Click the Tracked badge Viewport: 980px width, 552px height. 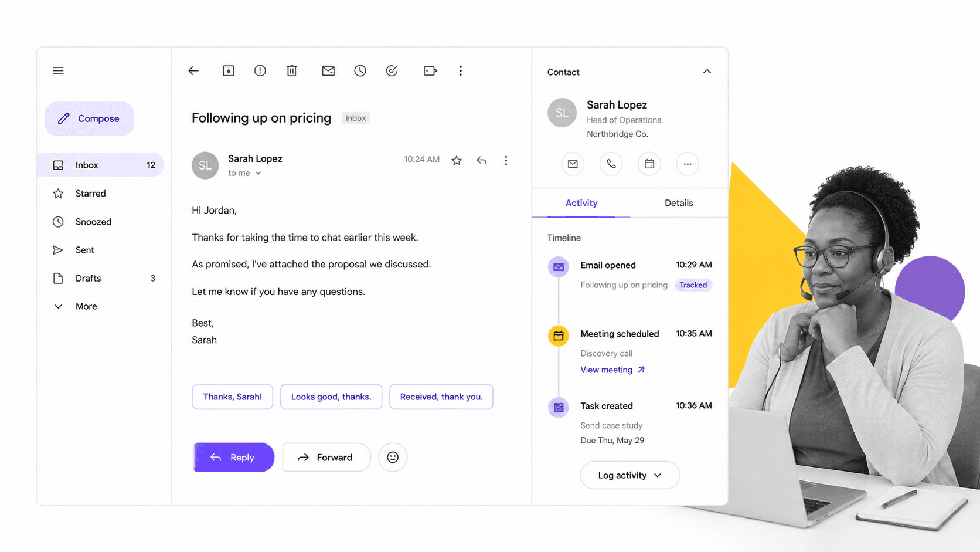pos(693,285)
